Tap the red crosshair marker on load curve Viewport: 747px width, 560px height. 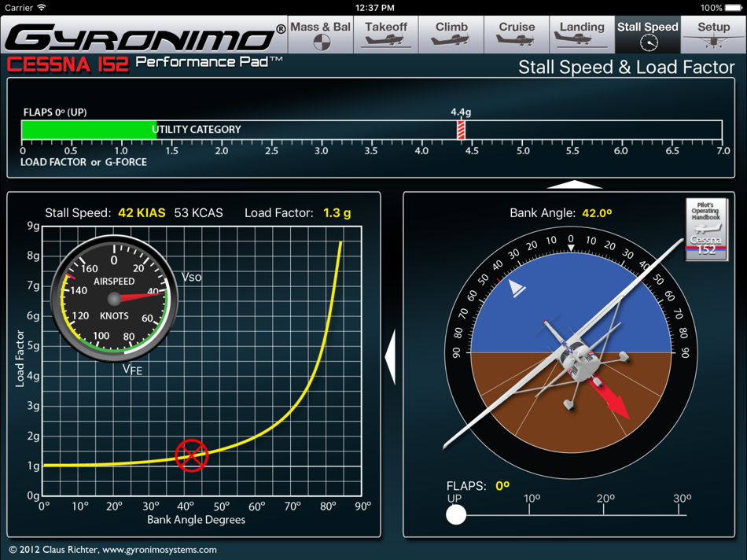192,455
